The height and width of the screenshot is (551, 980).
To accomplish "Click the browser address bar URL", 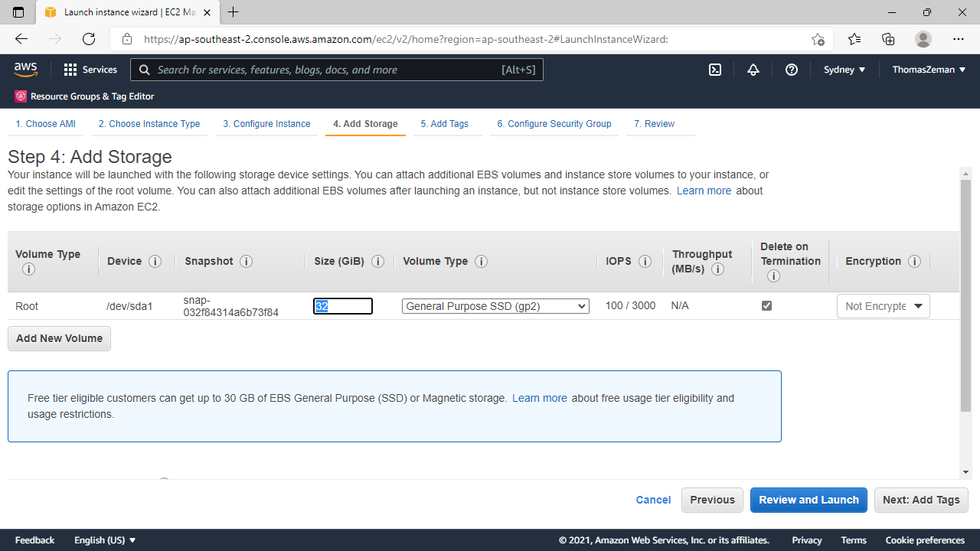I will tap(406, 39).
